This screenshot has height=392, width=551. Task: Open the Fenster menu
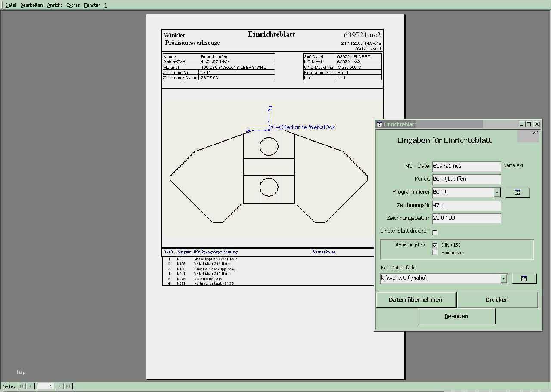click(x=92, y=5)
